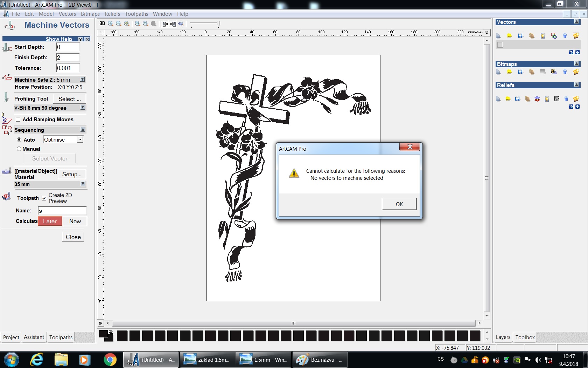The width and height of the screenshot is (588, 368).
Task: Click the zoom out magnifier icon
Action: (119, 23)
